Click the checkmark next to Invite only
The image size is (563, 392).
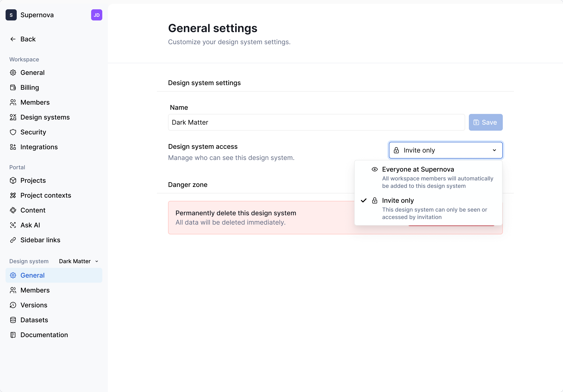(x=363, y=200)
